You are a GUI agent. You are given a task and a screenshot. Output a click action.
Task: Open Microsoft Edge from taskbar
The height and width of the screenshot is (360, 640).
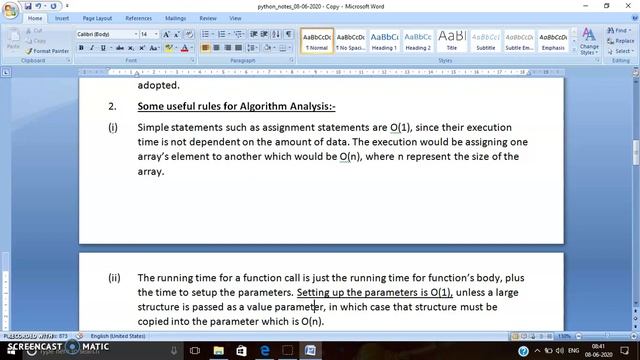(x=264, y=350)
